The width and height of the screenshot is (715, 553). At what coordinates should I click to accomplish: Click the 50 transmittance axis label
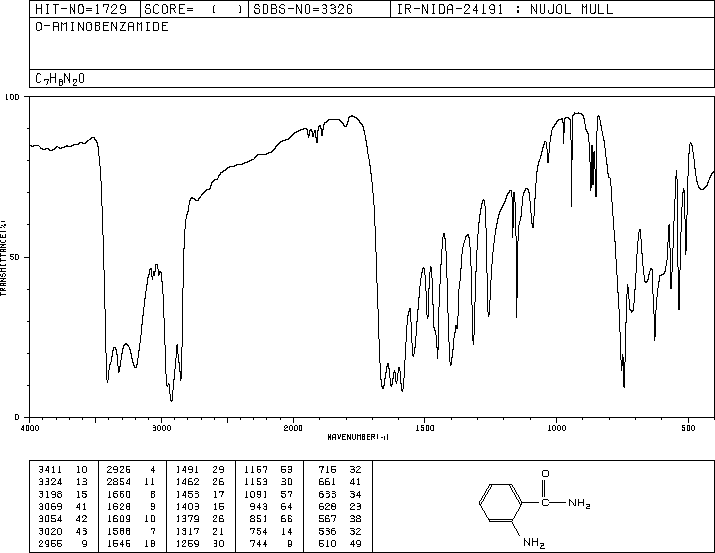pyautogui.click(x=15, y=257)
